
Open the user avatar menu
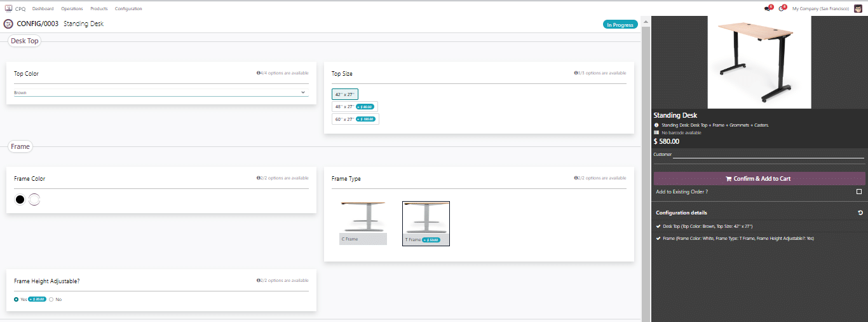pyautogui.click(x=858, y=9)
